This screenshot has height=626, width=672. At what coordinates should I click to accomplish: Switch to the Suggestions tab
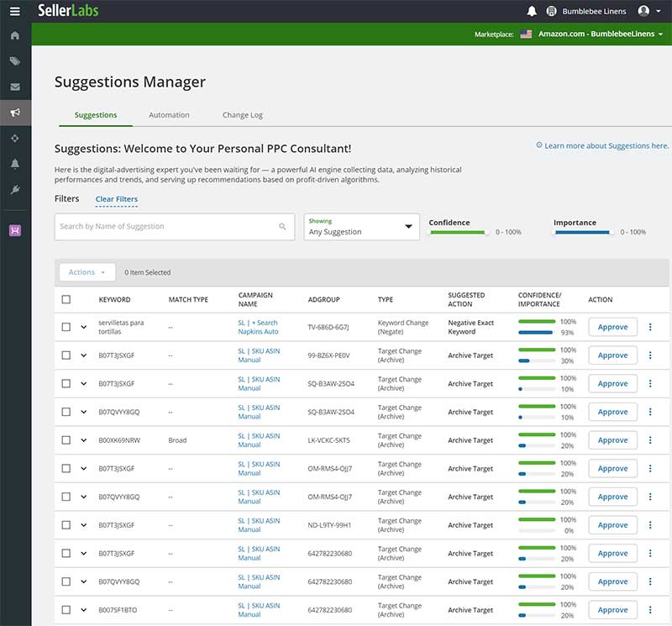click(x=96, y=115)
